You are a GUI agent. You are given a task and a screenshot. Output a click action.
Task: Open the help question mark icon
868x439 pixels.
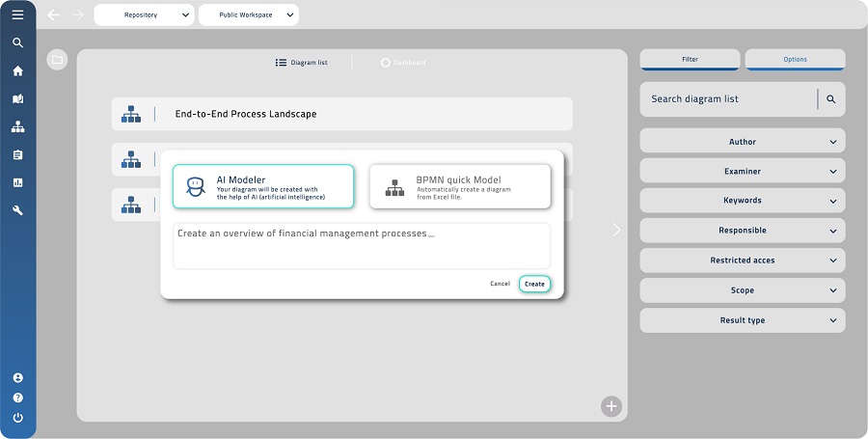17,398
